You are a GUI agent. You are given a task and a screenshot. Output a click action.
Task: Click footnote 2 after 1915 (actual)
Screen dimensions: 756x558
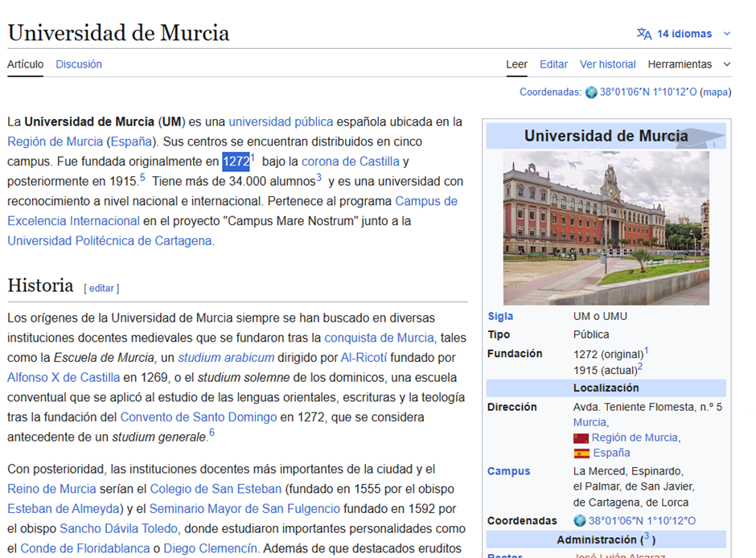click(640, 367)
